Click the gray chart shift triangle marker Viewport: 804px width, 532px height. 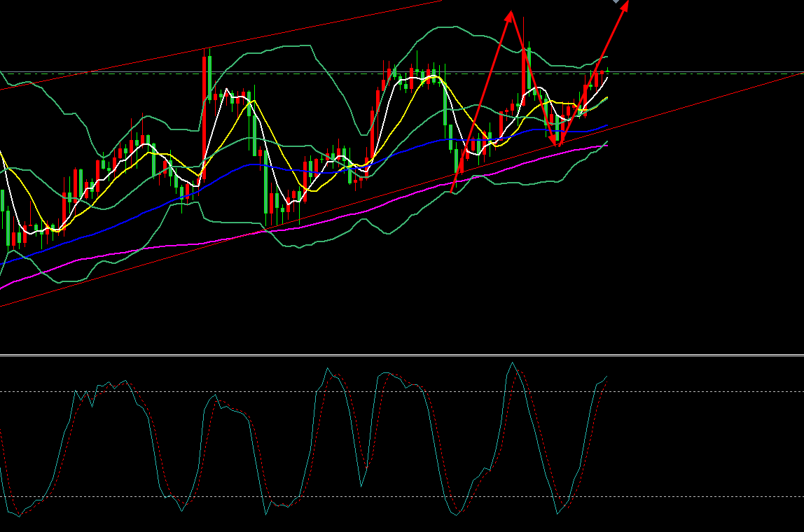click(x=617, y=1)
